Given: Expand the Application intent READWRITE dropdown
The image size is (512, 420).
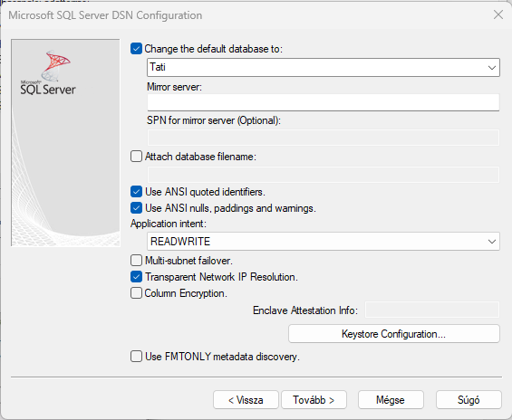Looking at the screenshot, I should point(324,242).
